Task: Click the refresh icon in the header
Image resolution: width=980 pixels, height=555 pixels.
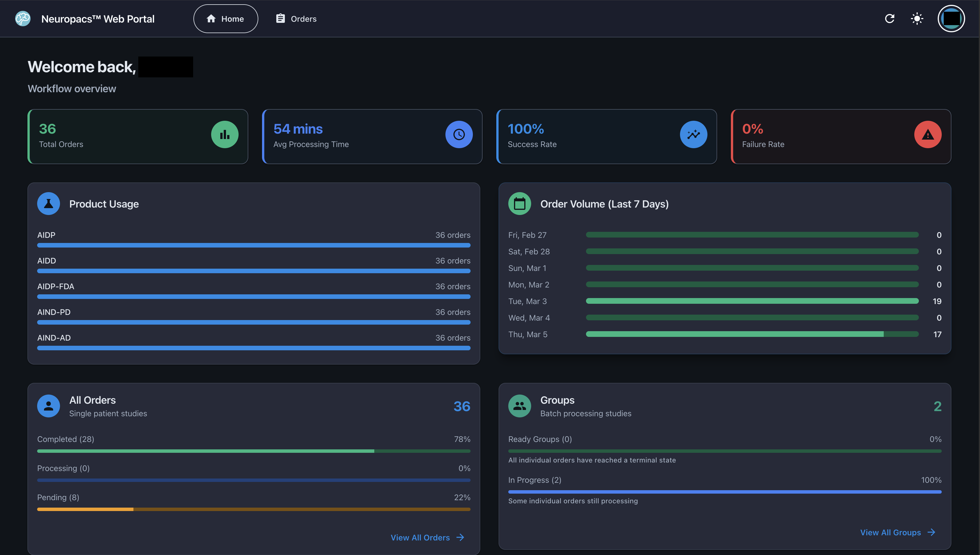Action: [x=890, y=18]
